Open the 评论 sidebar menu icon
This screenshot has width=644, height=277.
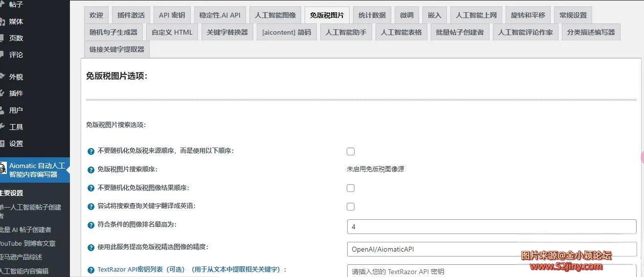2,55
